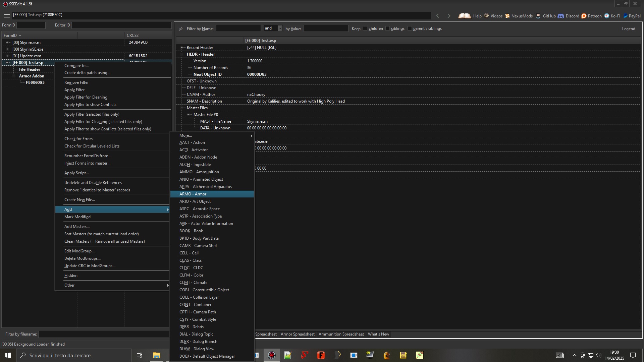The image size is (644, 362).
Task: Enable the parent's siblings checkbox
Action: (x=410, y=28)
